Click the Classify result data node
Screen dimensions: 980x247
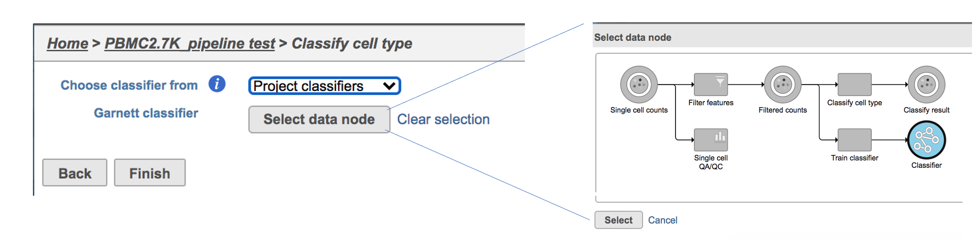(x=926, y=85)
